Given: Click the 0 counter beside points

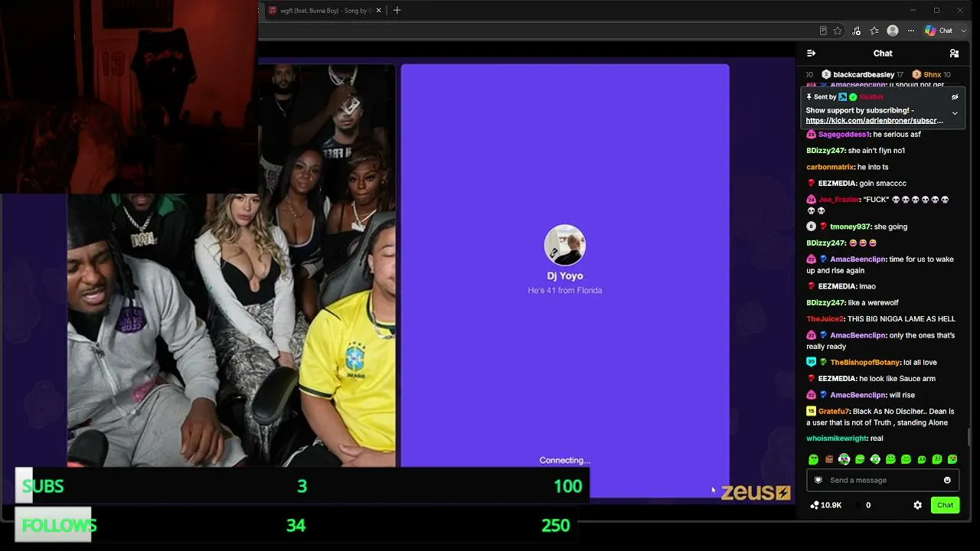Looking at the screenshot, I should pyautogui.click(x=868, y=505).
